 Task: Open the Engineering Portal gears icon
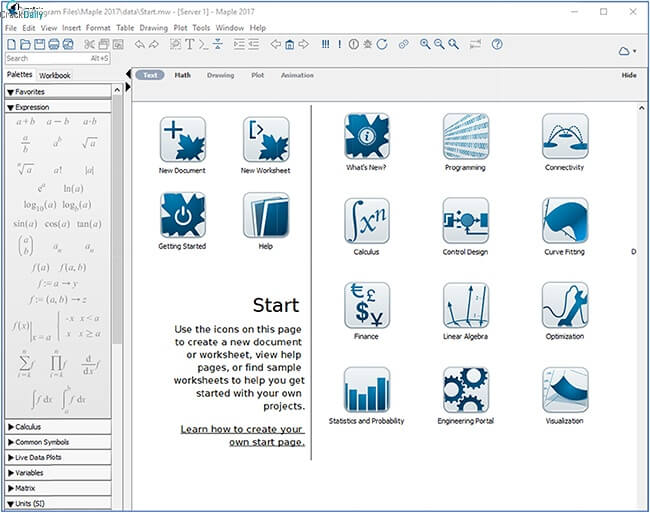pos(466,390)
